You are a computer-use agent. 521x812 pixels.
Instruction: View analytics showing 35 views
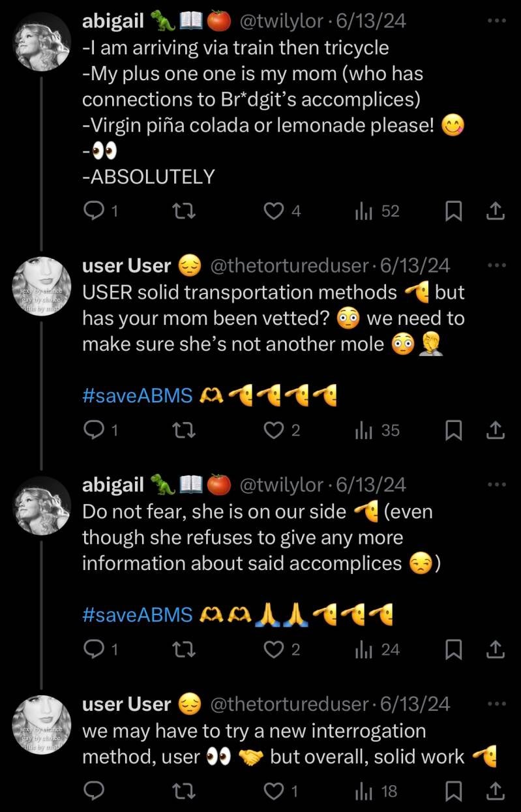[377, 430]
